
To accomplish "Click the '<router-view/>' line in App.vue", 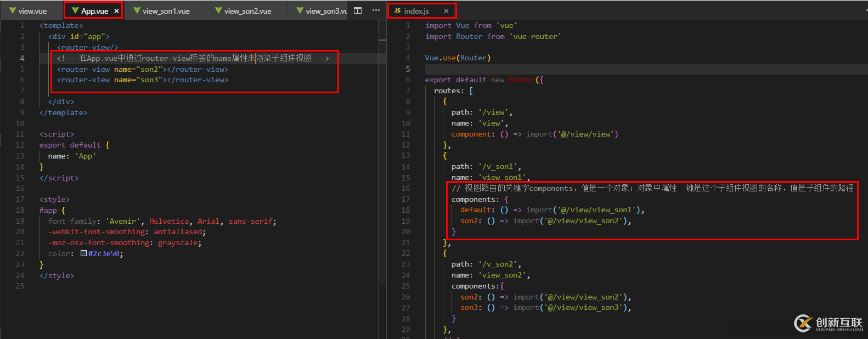I will click(x=88, y=47).
